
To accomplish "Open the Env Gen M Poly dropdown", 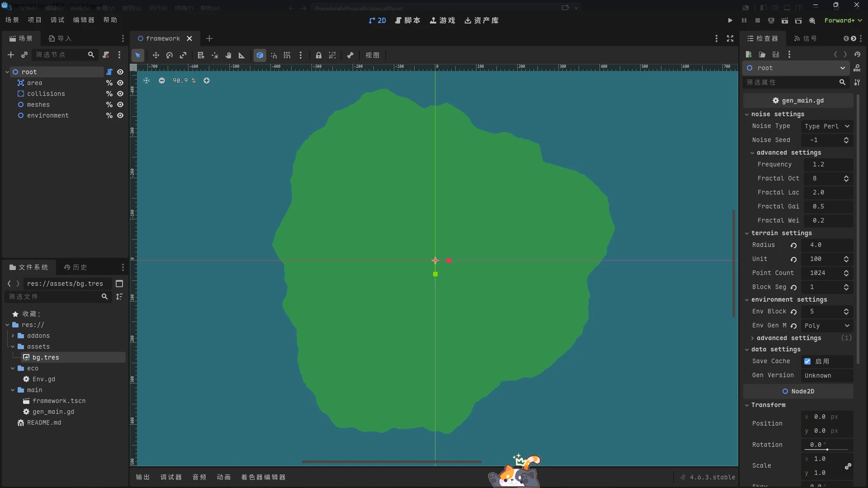I will pyautogui.click(x=827, y=326).
